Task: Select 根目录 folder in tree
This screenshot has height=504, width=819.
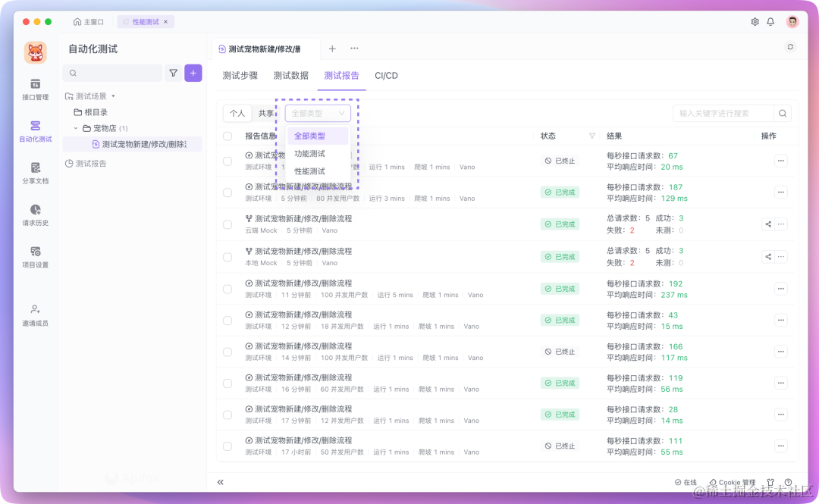Action: coord(91,112)
